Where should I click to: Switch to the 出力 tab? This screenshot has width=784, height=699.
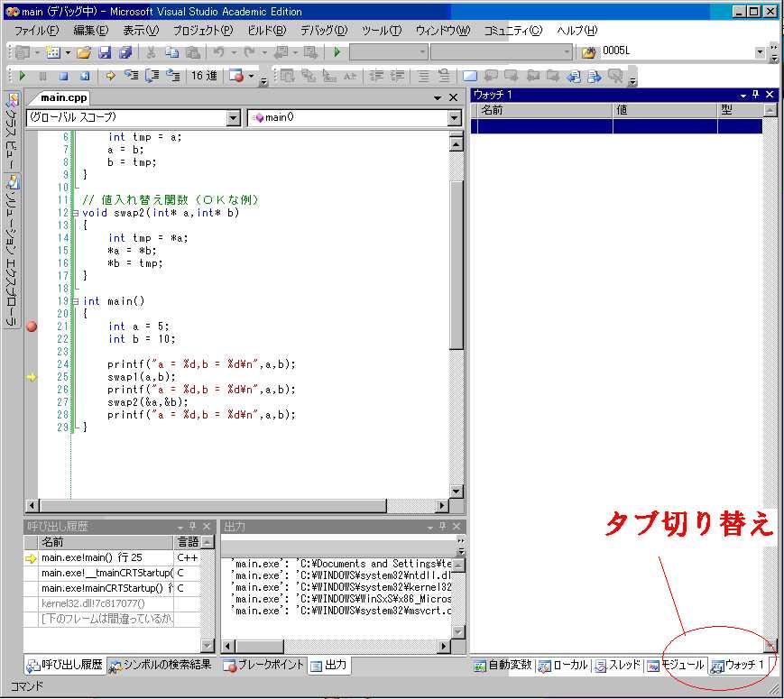coord(329,666)
